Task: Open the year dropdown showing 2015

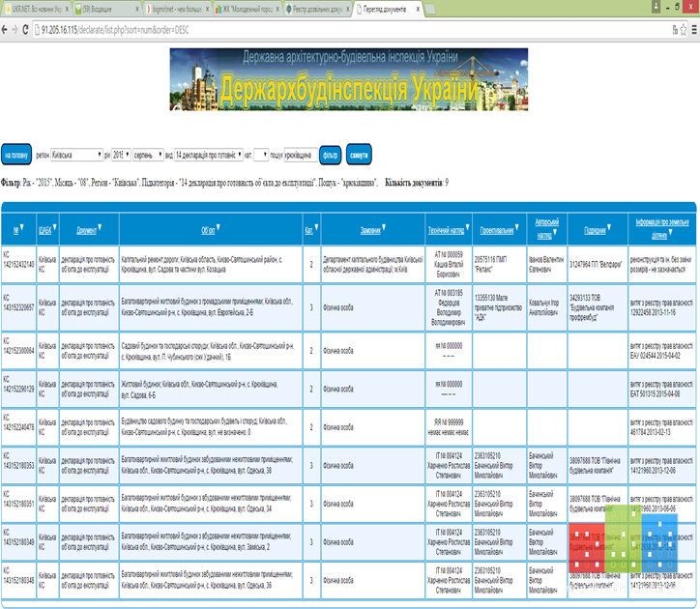Action: tap(121, 155)
